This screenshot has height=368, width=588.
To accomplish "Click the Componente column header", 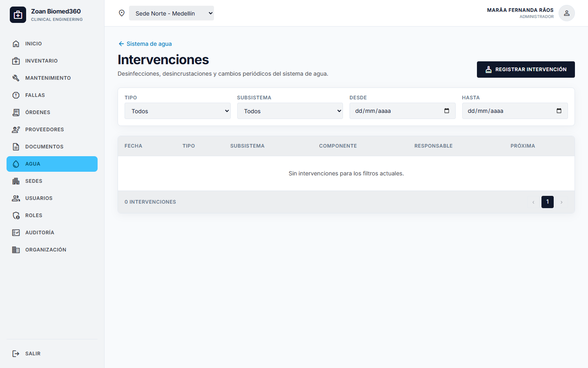I will (x=338, y=146).
